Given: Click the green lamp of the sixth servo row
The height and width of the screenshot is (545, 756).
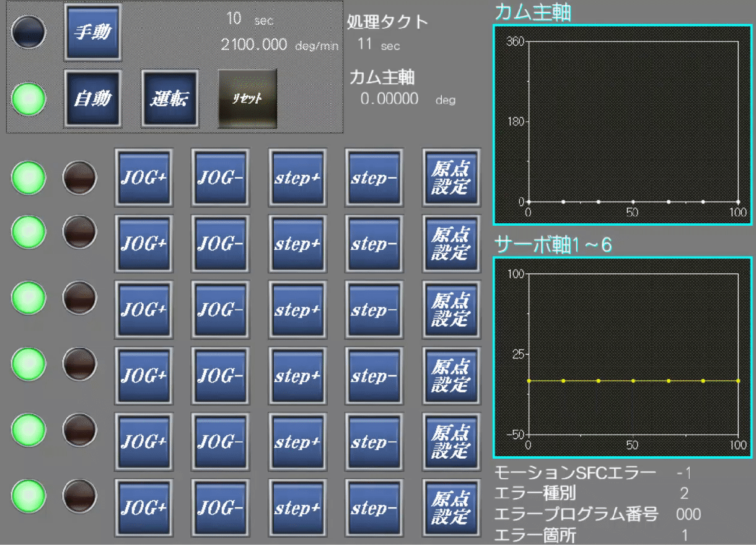Looking at the screenshot, I should (29, 495).
